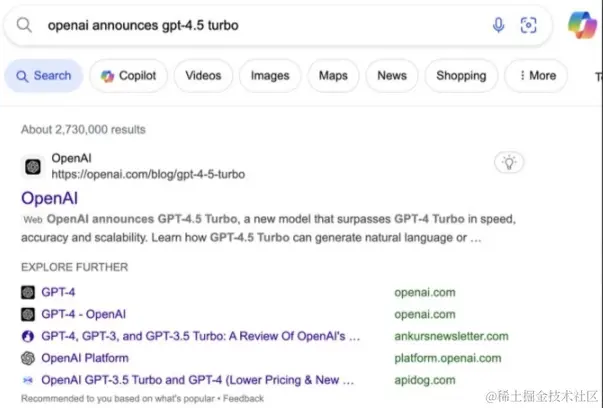
Task: Open the News tab
Action: tap(392, 76)
